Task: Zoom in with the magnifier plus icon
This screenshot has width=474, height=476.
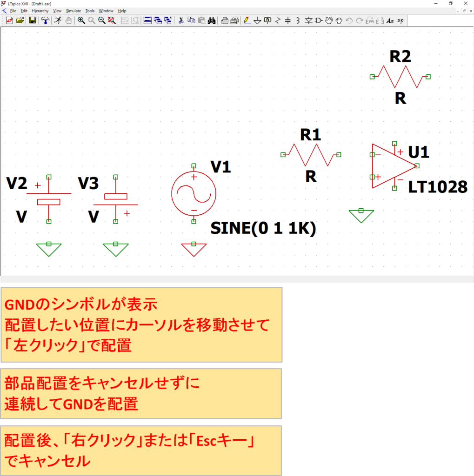Action: coord(81,20)
